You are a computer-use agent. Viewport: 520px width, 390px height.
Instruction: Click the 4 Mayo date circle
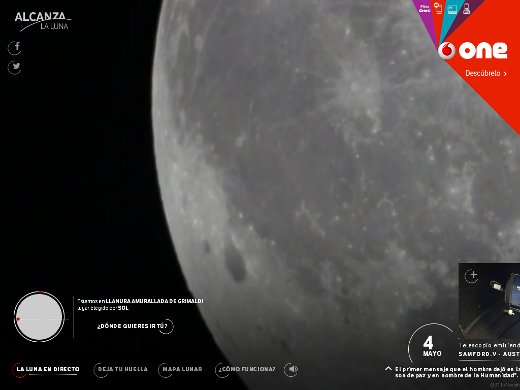(x=432, y=346)
